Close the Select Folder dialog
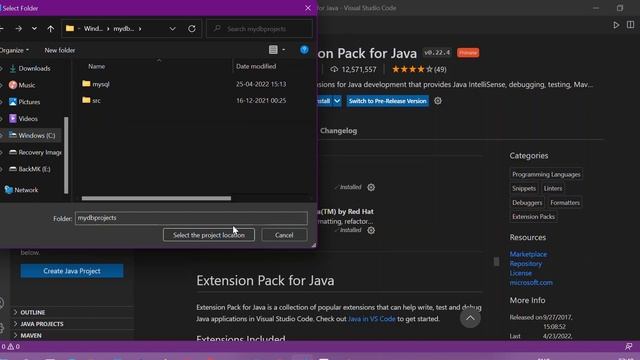The image size is (640, 360). (x=308, y=8)
